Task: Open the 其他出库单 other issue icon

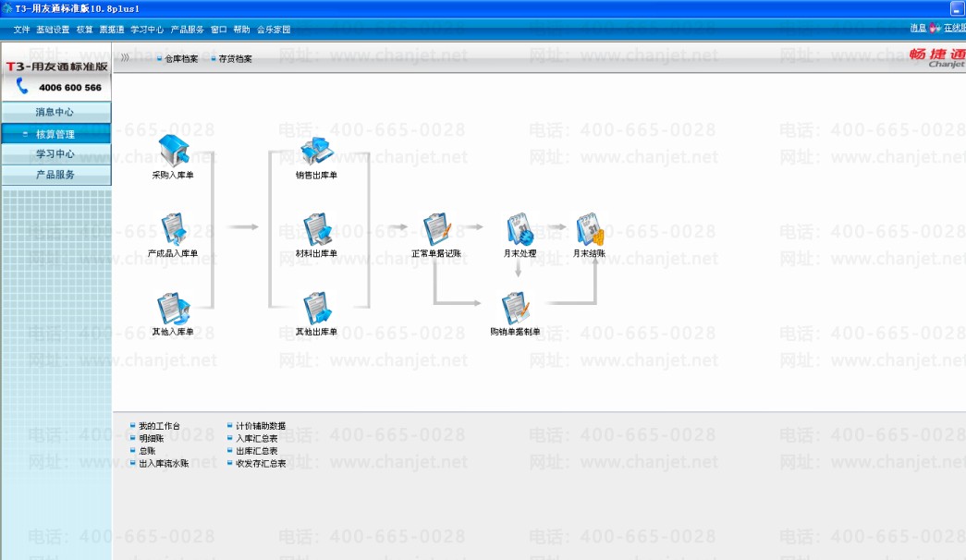Action: click(x=317, y=308)
